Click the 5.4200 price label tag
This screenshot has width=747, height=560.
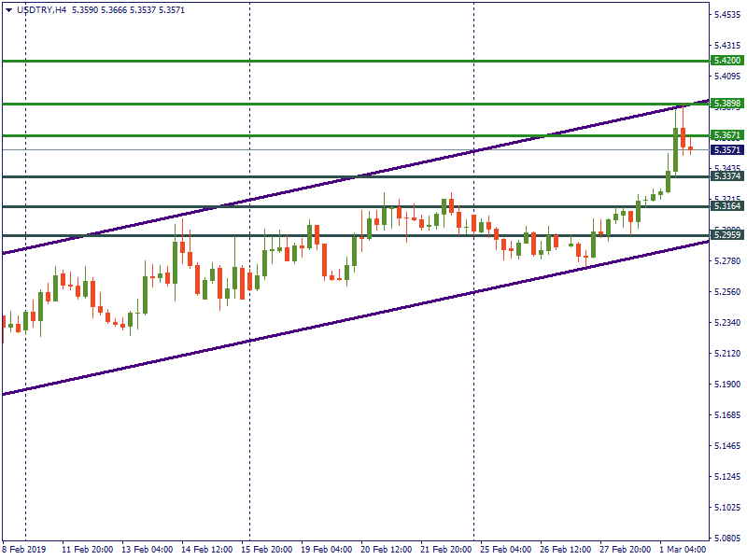(x=726, y=61)
